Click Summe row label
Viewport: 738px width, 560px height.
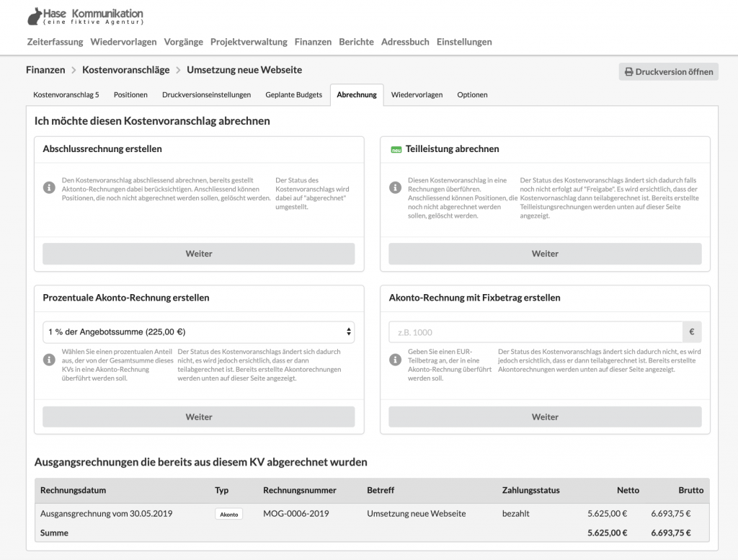click(x=54, y=533)
